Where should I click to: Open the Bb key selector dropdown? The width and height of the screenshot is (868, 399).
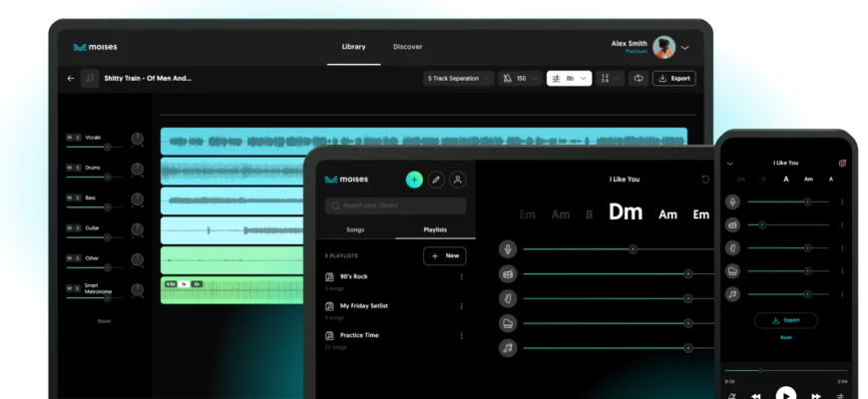(x=569, y=78)
